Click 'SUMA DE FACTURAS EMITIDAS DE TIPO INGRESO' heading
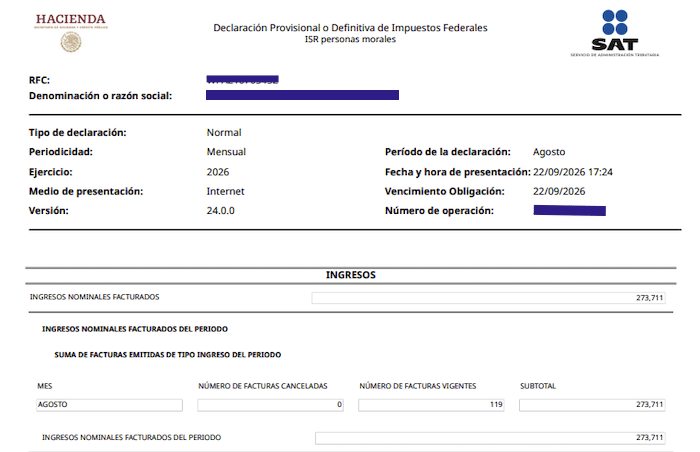 point(168,355)
